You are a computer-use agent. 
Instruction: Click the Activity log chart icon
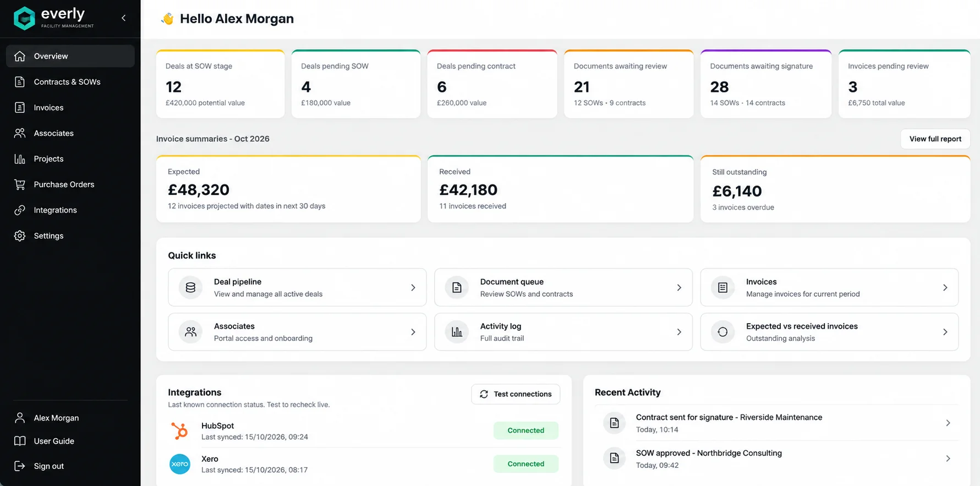coord(457,332)
